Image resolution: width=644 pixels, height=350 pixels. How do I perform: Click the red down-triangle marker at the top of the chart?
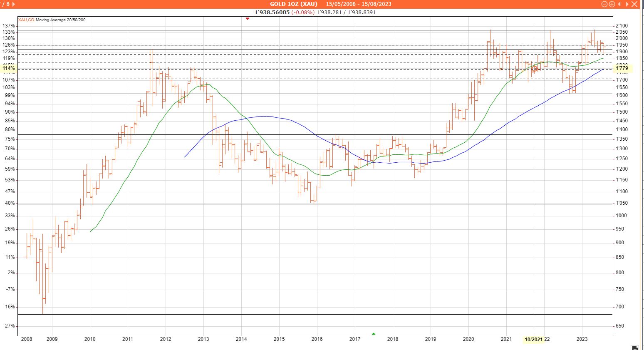(248, 19)
